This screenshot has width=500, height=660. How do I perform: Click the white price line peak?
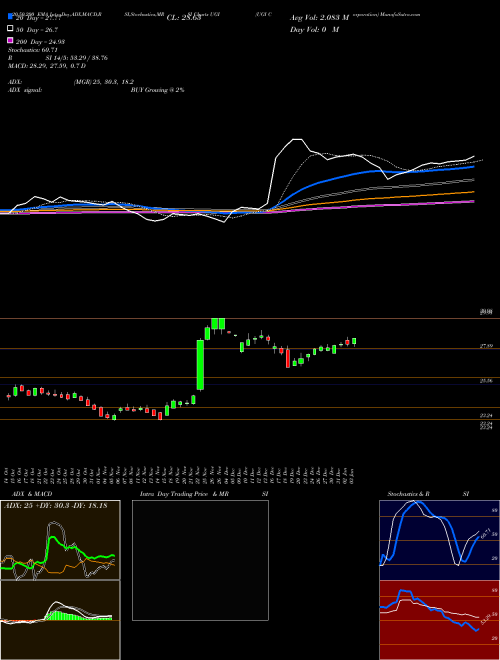[x=298, y=139]
